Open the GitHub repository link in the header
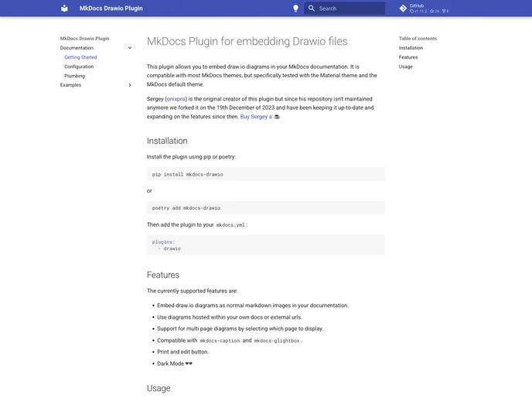The image size is (532, 396). click(424, 9)
